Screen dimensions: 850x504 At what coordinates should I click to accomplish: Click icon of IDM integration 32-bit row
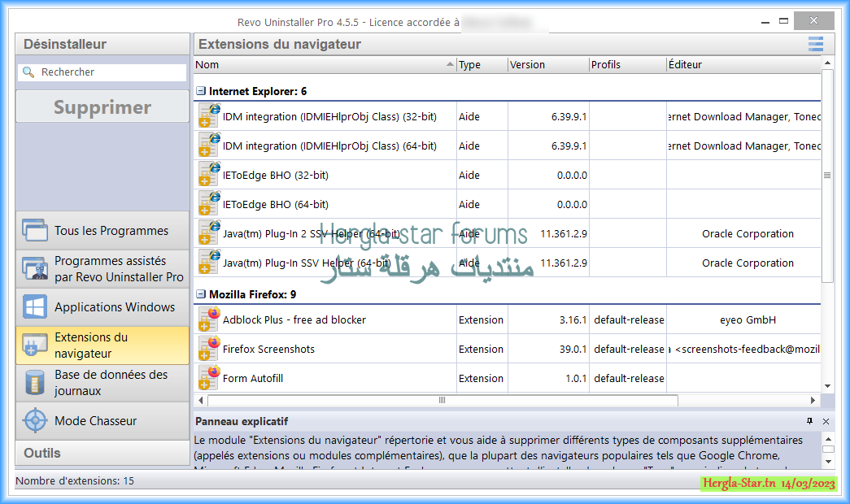tap(209, 116)
